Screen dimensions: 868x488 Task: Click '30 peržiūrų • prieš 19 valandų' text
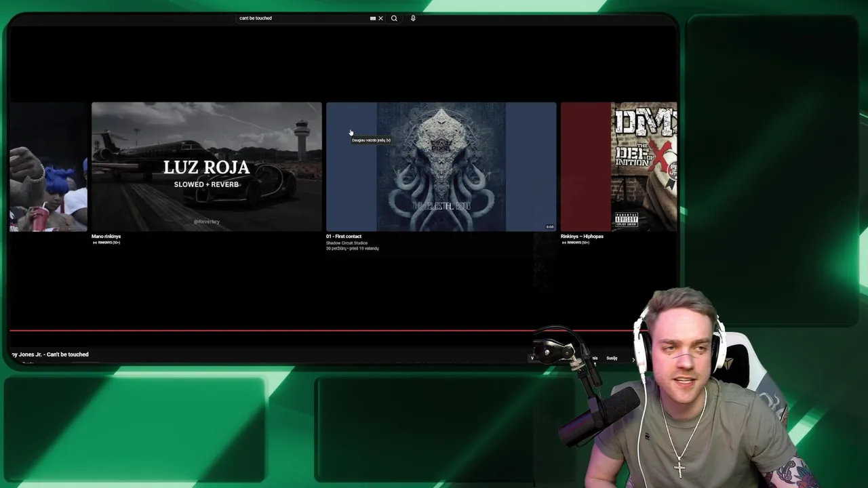click(353, 249)
